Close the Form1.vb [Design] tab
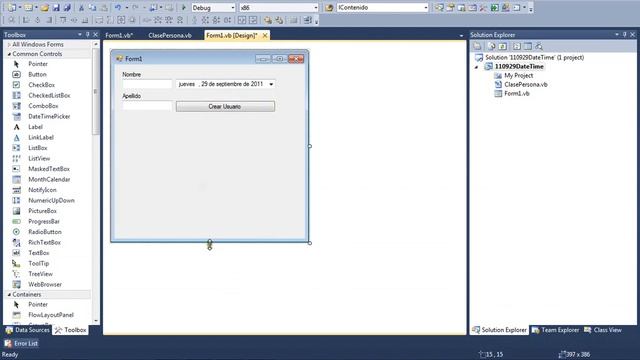Viewport: 640px width, 360px height. click(265, 36)
